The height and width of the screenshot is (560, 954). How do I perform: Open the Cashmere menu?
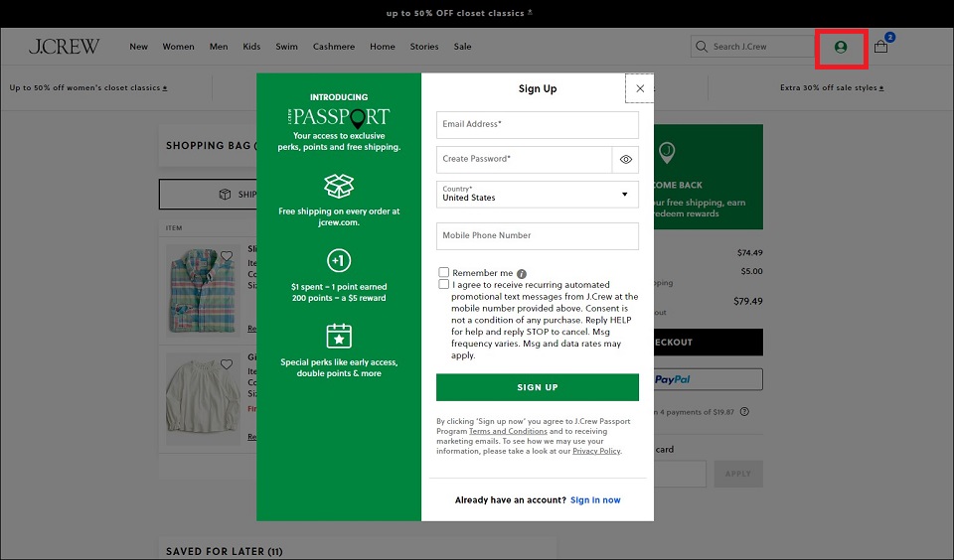[334, 47]
